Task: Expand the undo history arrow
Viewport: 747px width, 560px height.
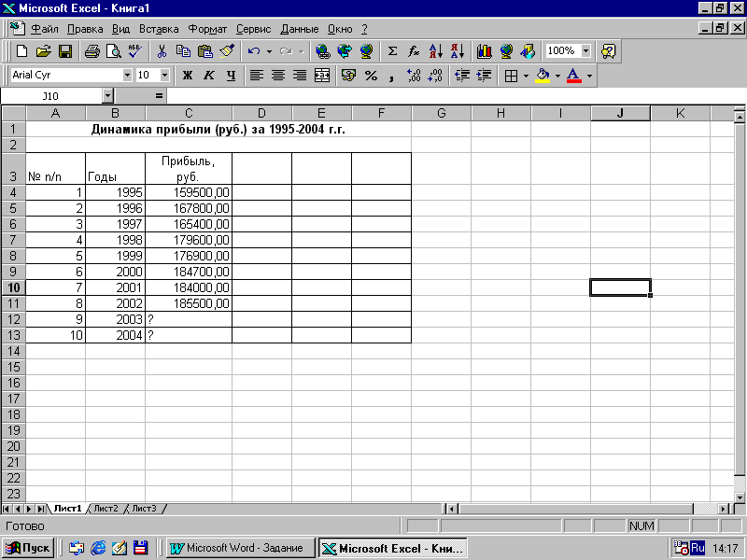Action: pos(269,51)
